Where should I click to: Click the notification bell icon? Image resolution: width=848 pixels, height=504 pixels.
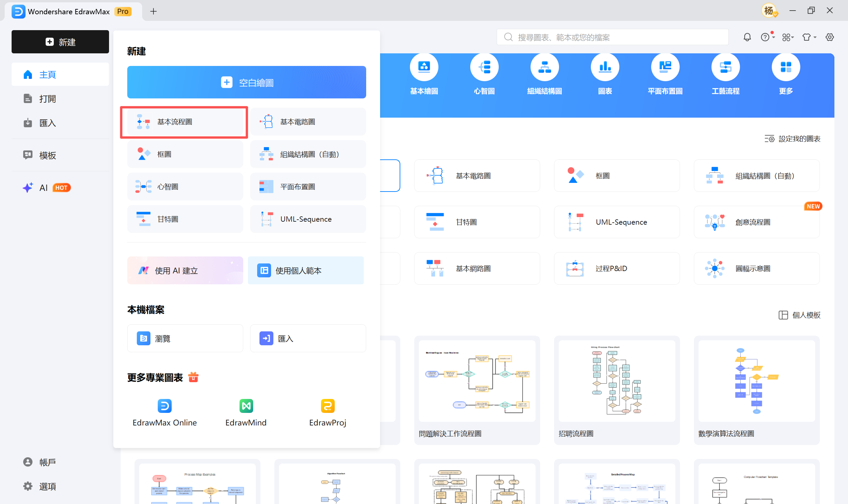747,37
